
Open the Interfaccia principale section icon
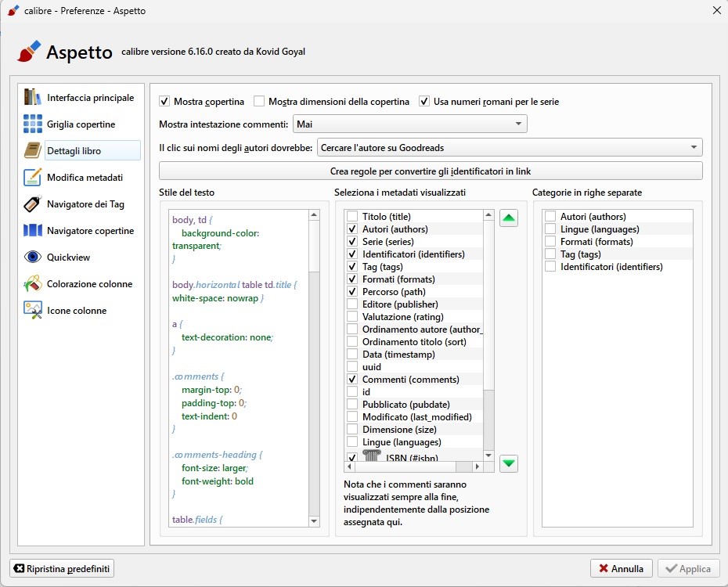coord(33,98)
